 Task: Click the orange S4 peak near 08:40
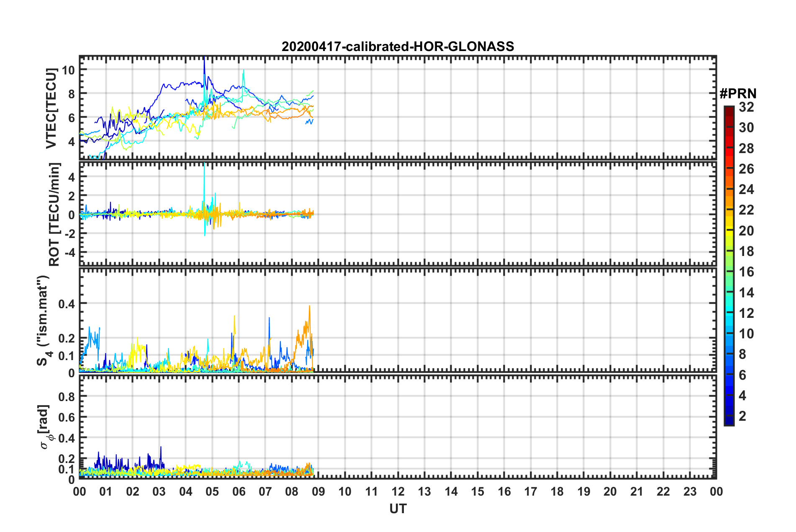tap(309, 318)
